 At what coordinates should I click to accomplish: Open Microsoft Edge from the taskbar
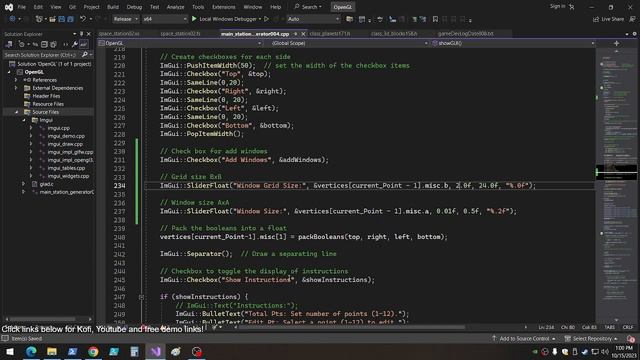tap(31, 351)
